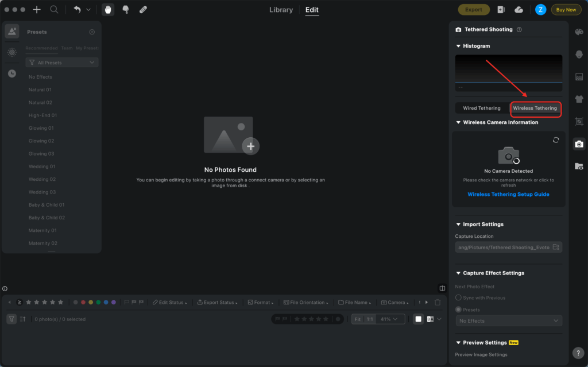The height and width of the screenshot is (367, 588).
Task: Select the bandage Healing tool
Action: point(143,10)
